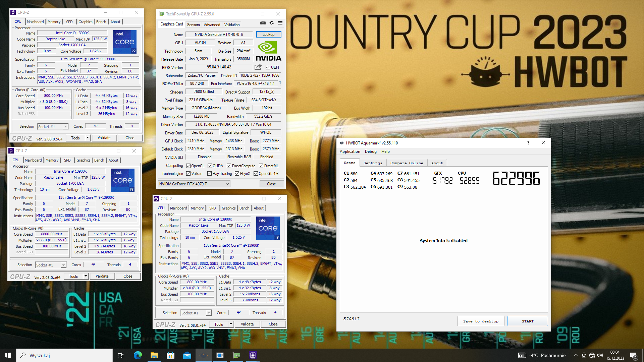Open Socket #1 dropdown in top-left CPU-Z
The width and height of the screenshot is (644, 362).
pos(53,127)
